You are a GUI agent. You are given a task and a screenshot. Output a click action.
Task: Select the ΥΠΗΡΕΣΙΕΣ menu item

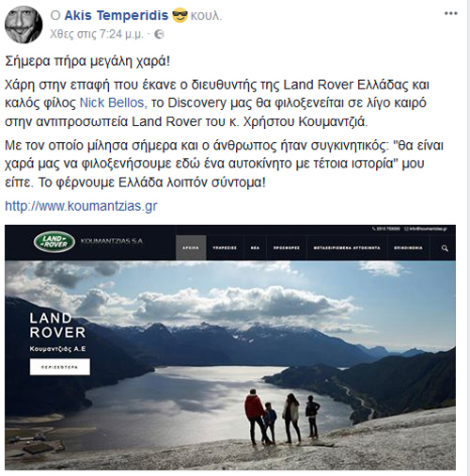point(225,247)
